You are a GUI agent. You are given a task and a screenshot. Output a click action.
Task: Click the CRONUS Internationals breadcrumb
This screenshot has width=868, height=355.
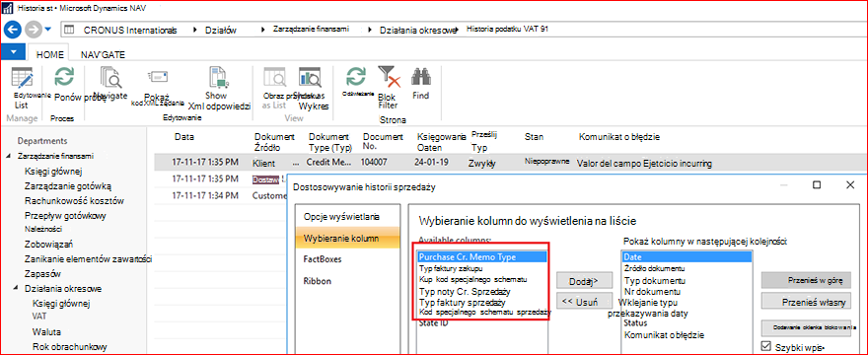point(130,31)
